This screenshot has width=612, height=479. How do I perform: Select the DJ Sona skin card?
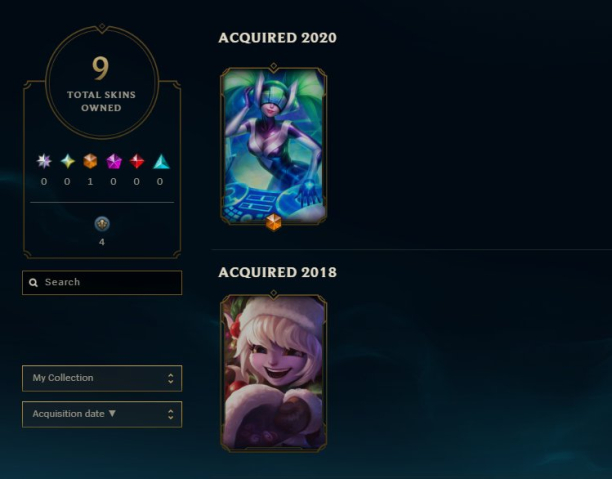(x=273, y=146)
